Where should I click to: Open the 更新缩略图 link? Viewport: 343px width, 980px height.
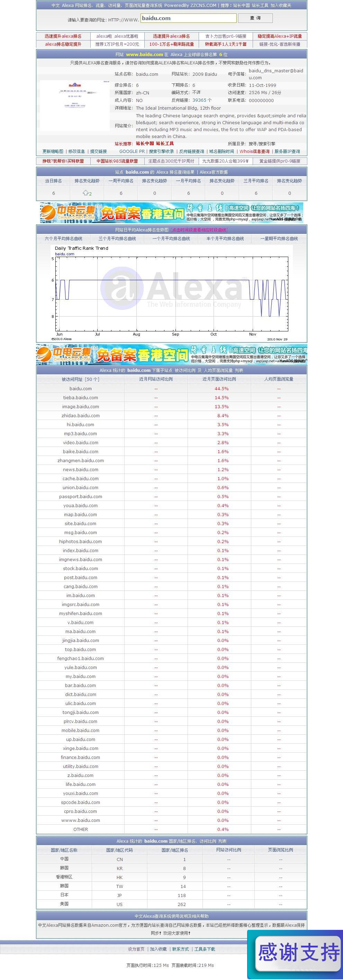pyautogui.click(x=53, y=152)
